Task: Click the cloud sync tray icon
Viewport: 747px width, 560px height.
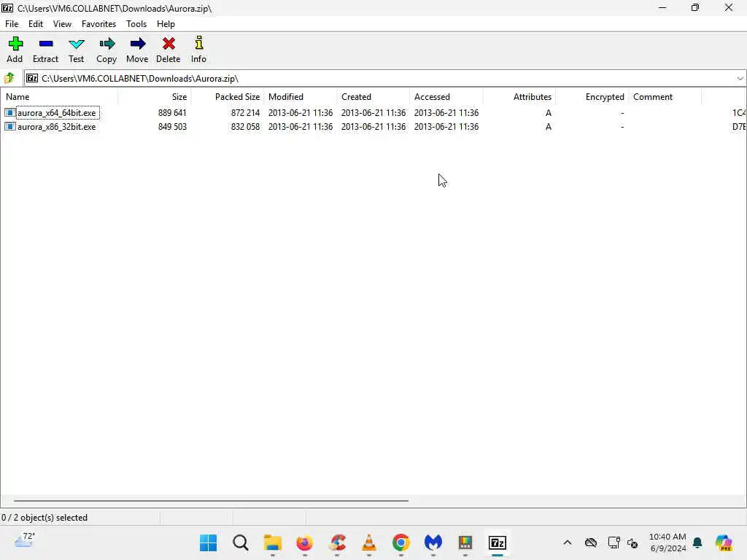Action: point(591,542)
